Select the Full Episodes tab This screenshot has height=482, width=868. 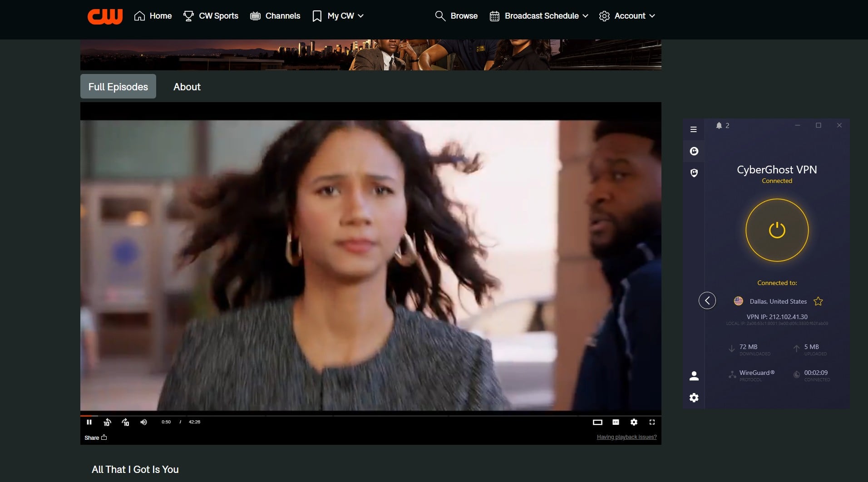click(118, 86)
